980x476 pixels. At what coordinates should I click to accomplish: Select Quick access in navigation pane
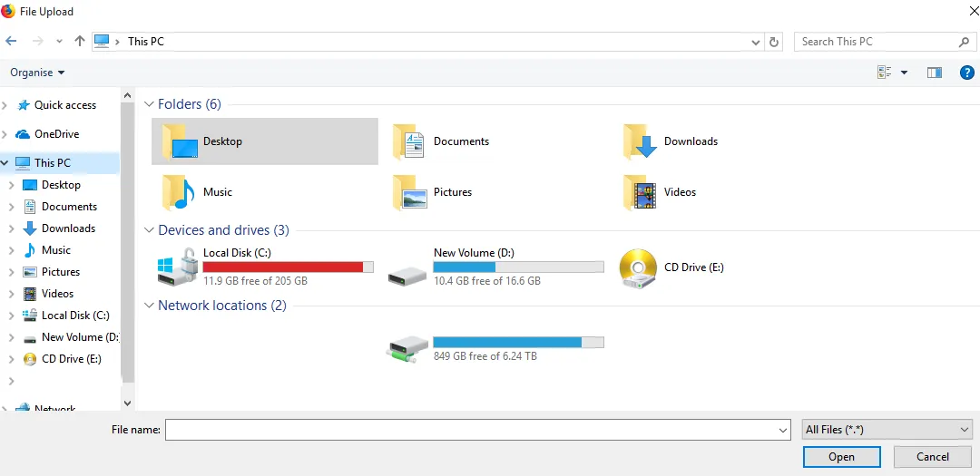point(65,105)
